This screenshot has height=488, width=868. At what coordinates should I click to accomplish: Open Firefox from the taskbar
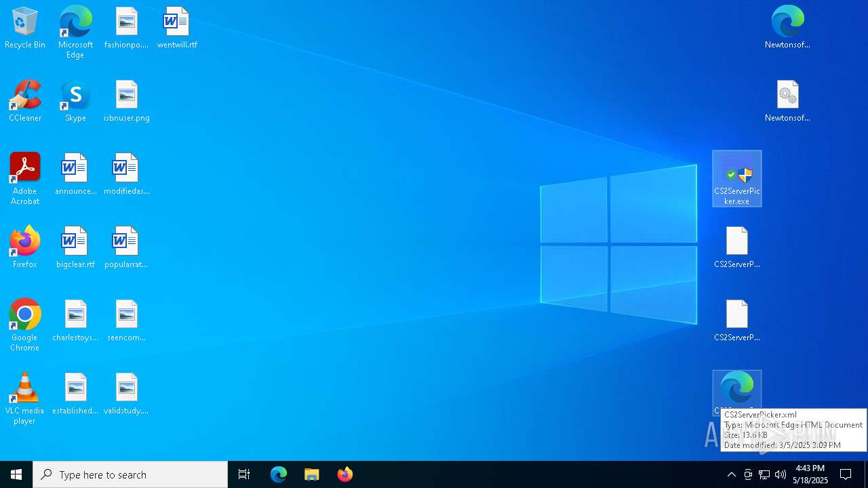(x=345, y=474)
